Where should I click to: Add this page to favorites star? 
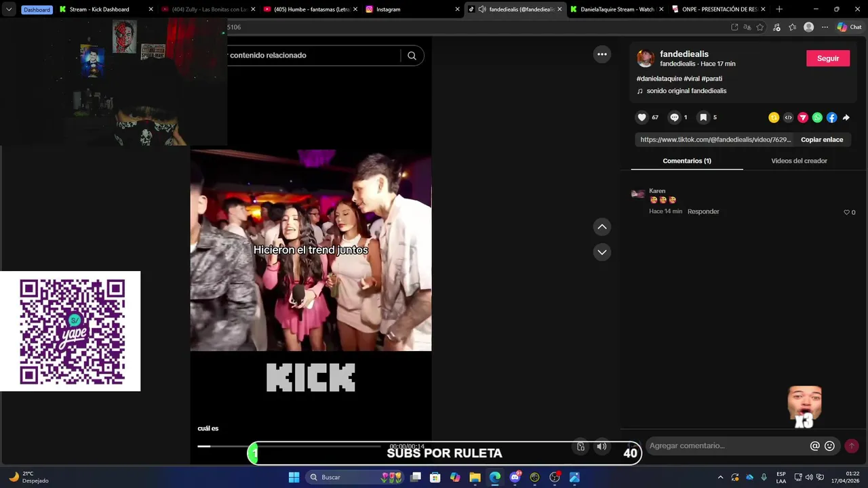760,27
